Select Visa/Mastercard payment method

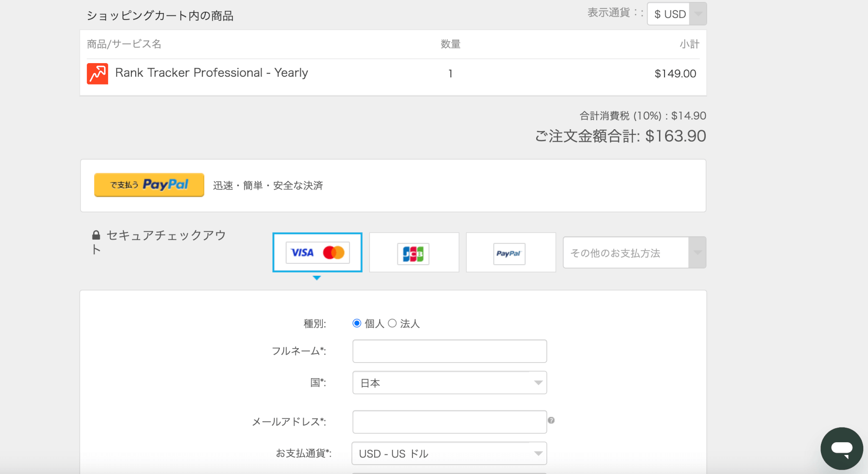(x=317, y=252)
